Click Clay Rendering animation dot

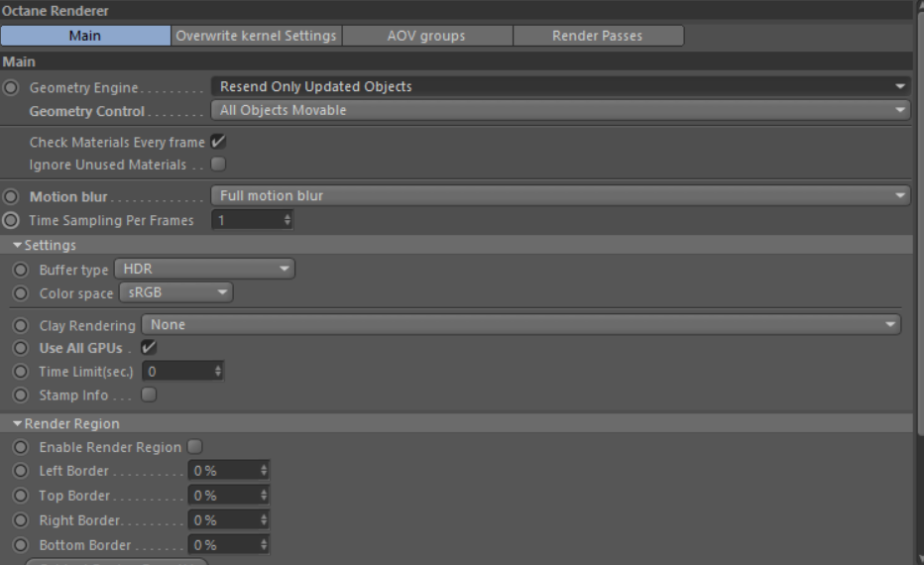[21, 326]
